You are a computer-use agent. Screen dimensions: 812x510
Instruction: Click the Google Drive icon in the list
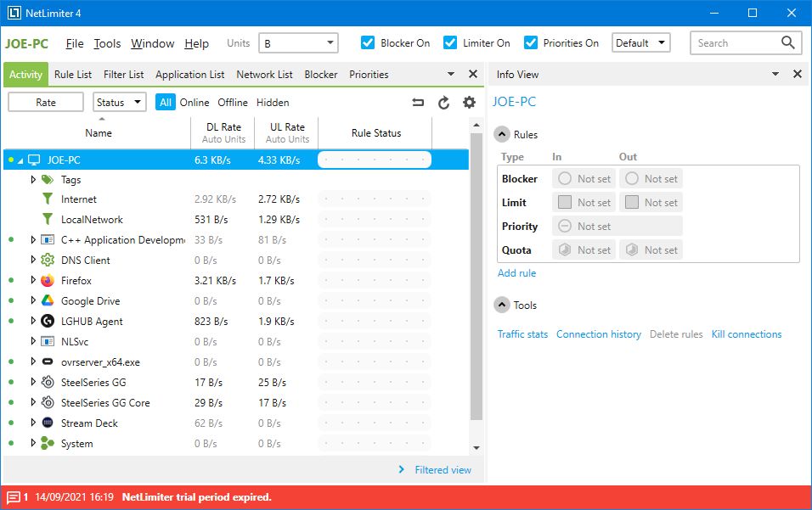48,300
